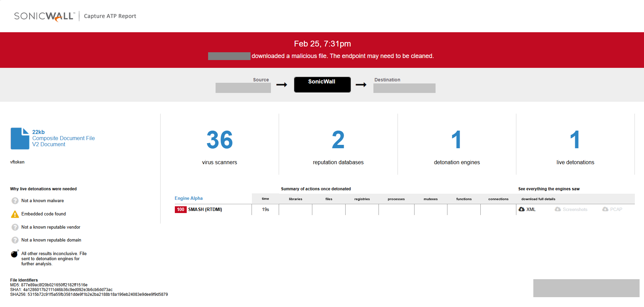Click the question icon beside Not a known reputable domain
Screen dimensions: 644x307
point(15,240)
